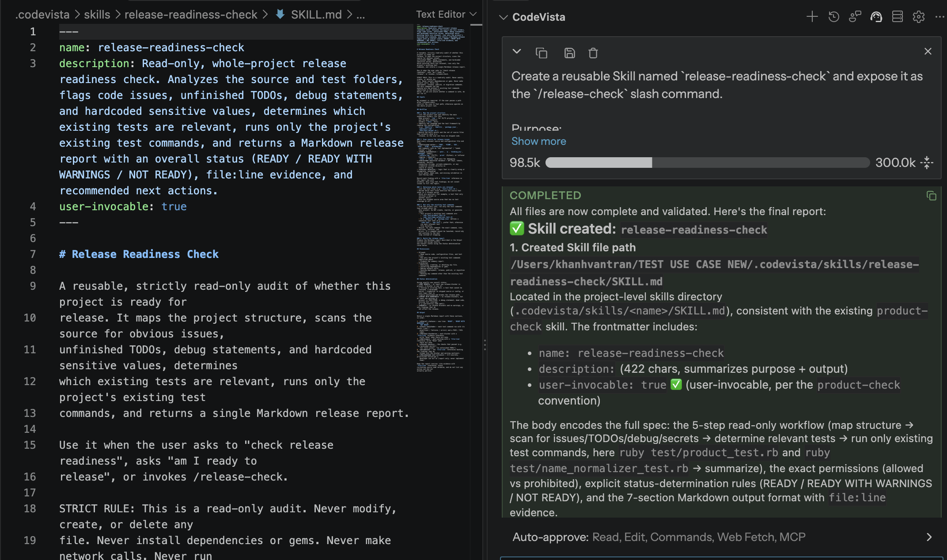Screen dimensions: 947x560
Task: Open the Text Editor dropdown
Action: pyautogui.click(x=446, y=14)
